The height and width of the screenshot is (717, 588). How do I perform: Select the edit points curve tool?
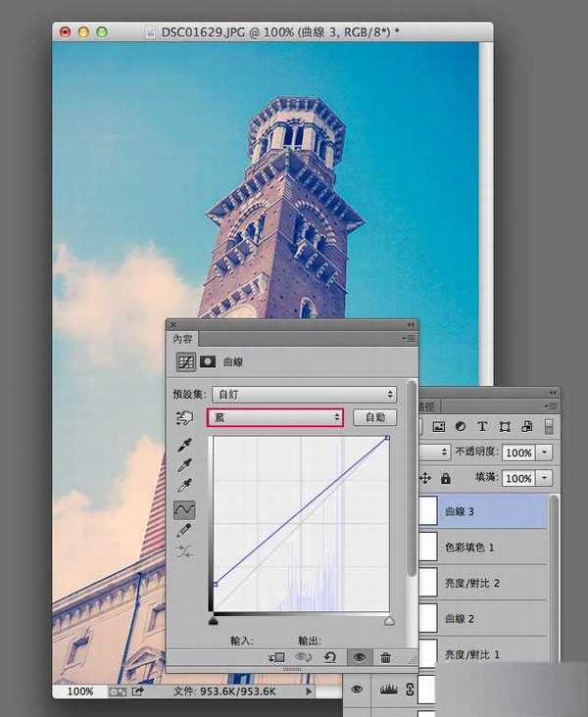click(184, 510)
